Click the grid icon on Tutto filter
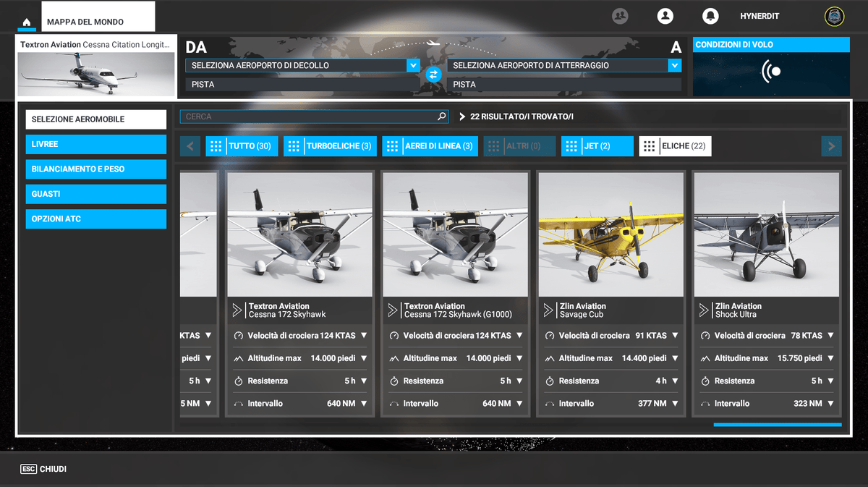The image size is (868, 487). click(x=216, y=146)
